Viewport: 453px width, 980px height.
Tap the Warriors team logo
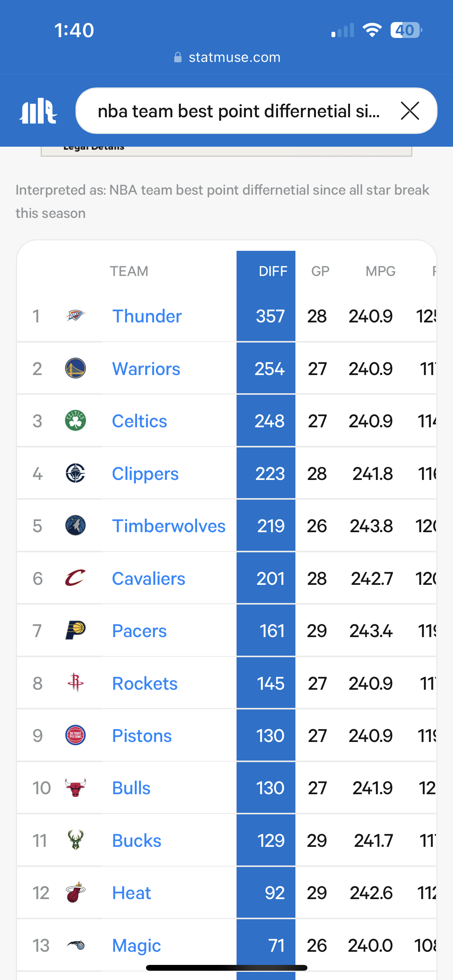(75, 368)
